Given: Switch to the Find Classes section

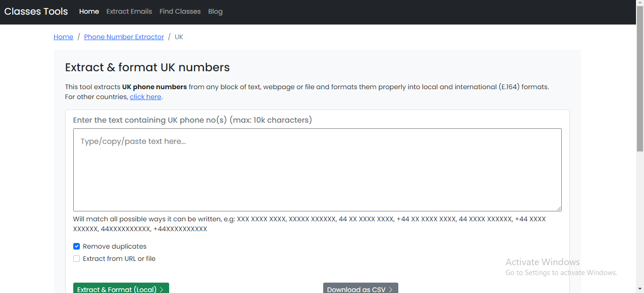Looking at the screenshot, I should [x=180, y=11].
